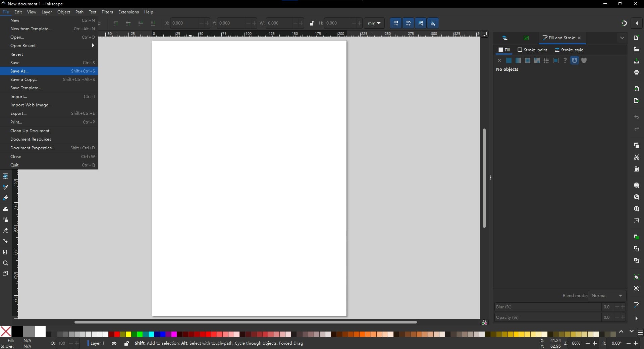Open the mm units dropdown
Screen dimensions: 644x349
(x=375, y=23)
